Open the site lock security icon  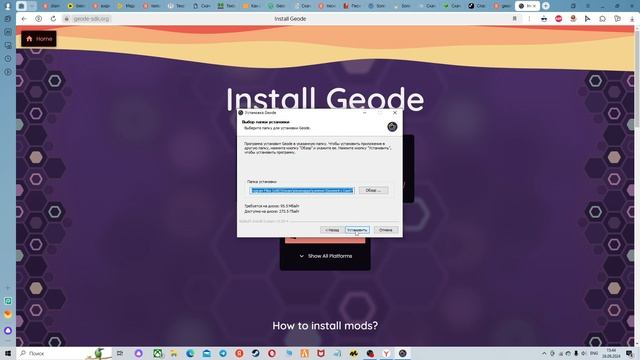[x=67, y=19]
